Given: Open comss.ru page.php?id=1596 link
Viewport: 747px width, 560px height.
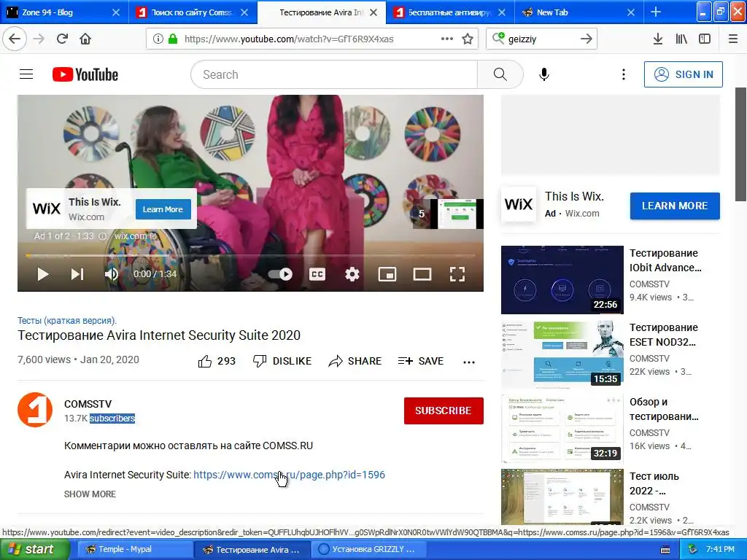Looking at the screenshot, I should (289, 475).
